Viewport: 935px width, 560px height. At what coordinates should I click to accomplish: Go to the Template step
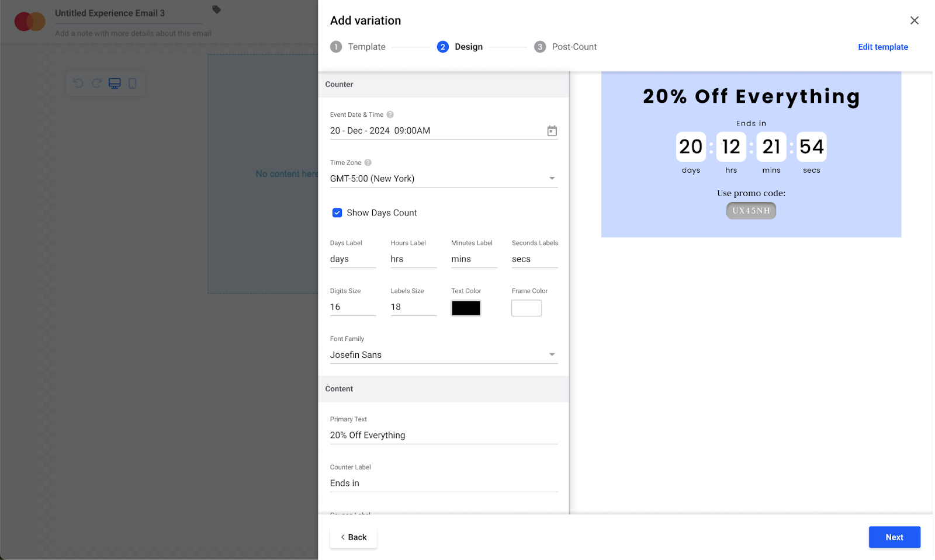[358, 47]
